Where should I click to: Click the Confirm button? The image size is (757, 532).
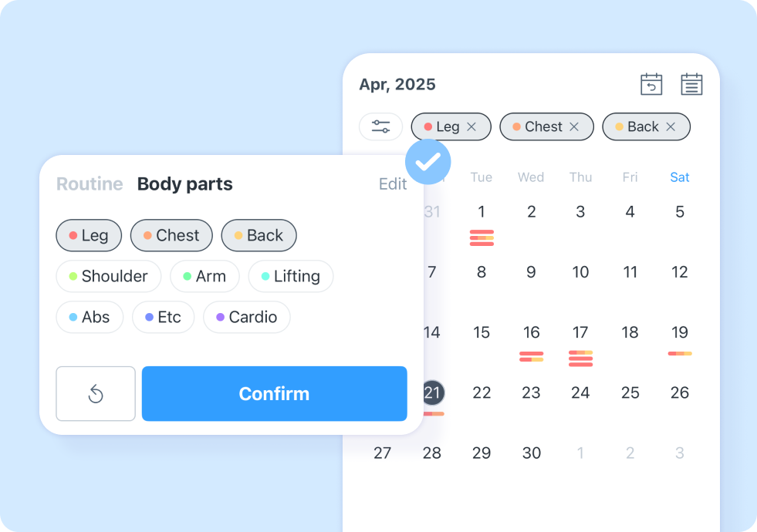(274, 393)
